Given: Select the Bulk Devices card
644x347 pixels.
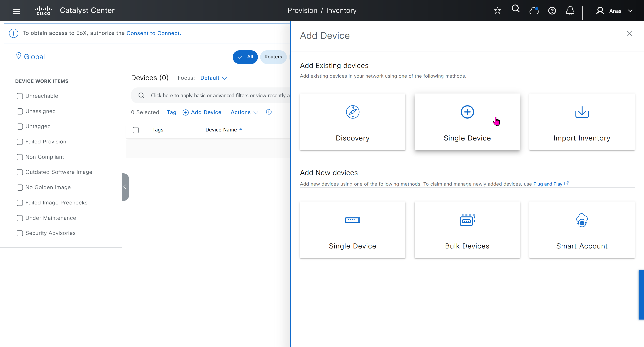Looking at the screenshot, I should click(467, 230).
